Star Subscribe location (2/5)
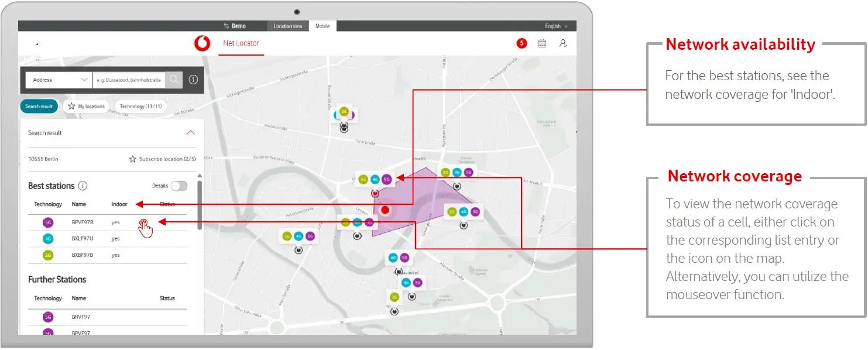Viewport: 868px width, 350px height. tap(133, 159)
